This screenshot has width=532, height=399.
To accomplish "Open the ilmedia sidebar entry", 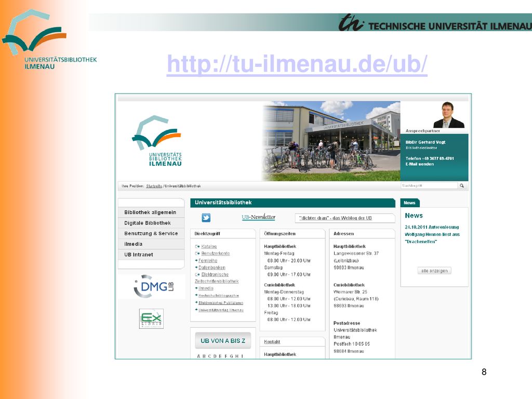I will click(151, 244).
